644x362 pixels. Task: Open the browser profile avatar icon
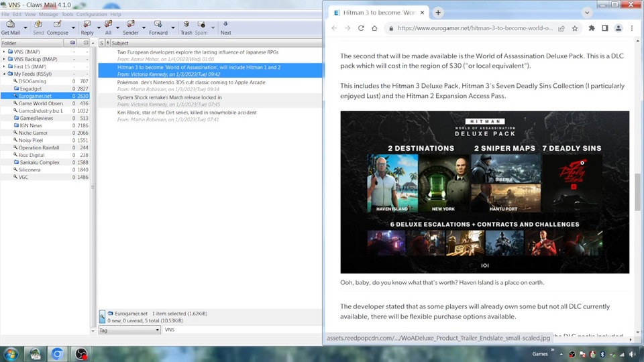[x=618, y=28]
